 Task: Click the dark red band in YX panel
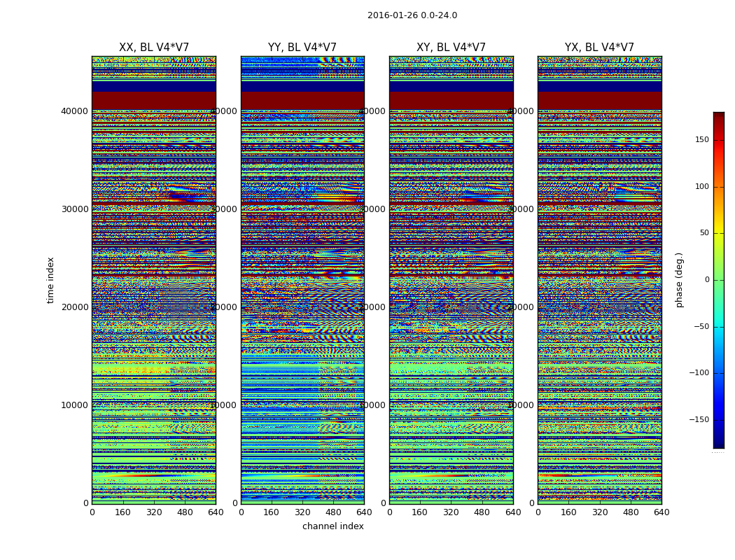pyautogui.click(x=599, y=101)
